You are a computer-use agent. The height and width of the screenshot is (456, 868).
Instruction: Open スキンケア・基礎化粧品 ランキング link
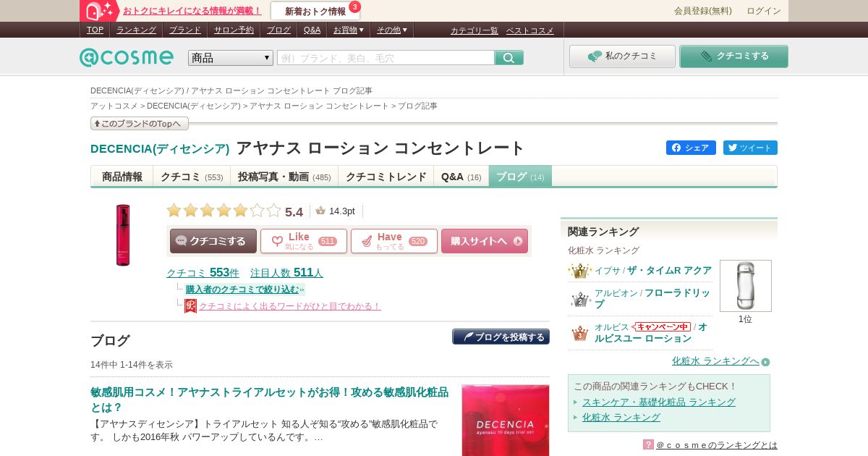coord(659,402)
